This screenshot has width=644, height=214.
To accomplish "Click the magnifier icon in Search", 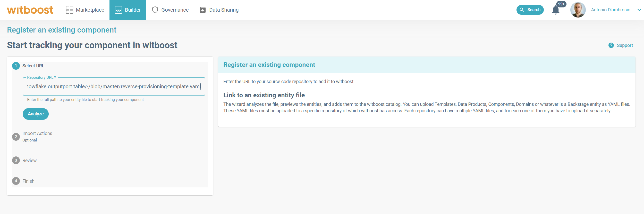I will pos(522,10).
